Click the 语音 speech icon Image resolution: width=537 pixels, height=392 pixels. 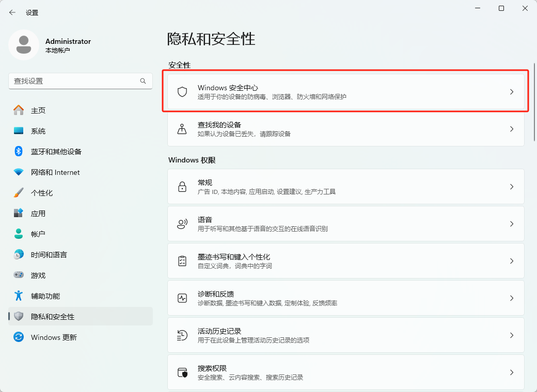pyautogui.click(x=182, y=224)
